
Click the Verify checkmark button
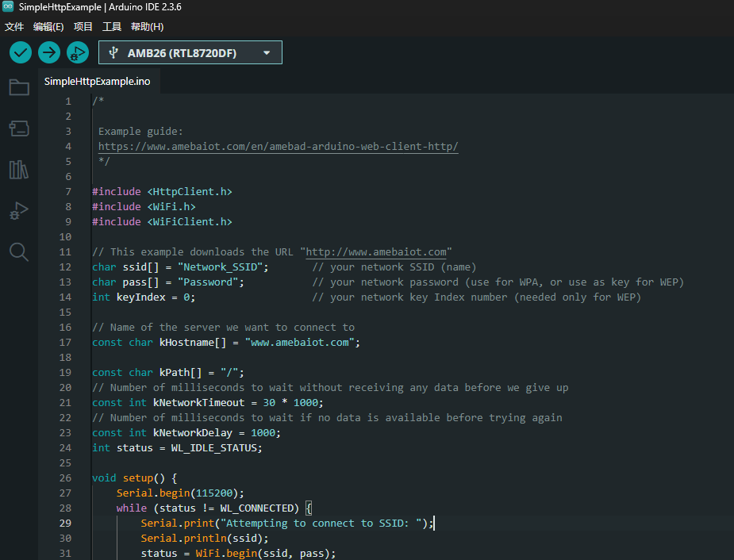(21, 52)
